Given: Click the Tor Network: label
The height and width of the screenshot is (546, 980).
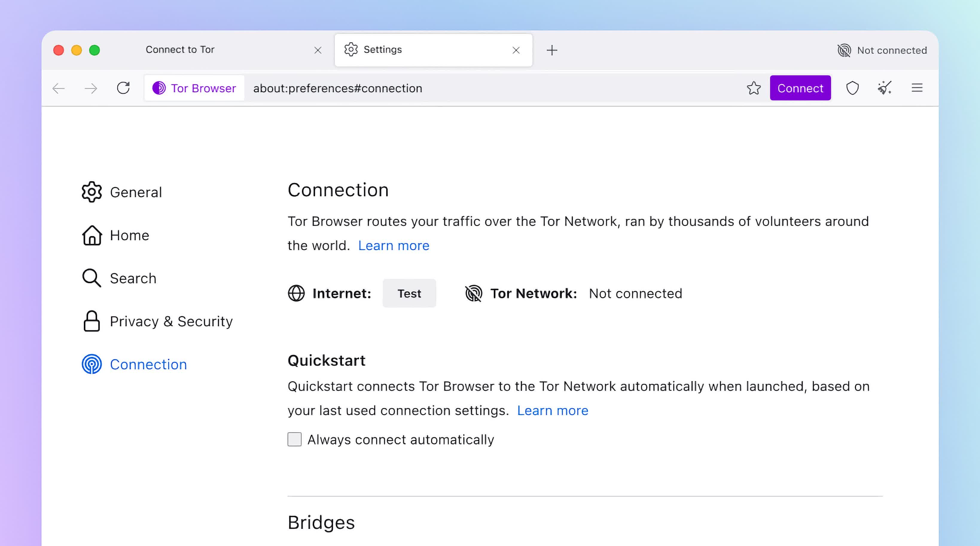Looking at the screenshot, I should [x=534, y=293].
